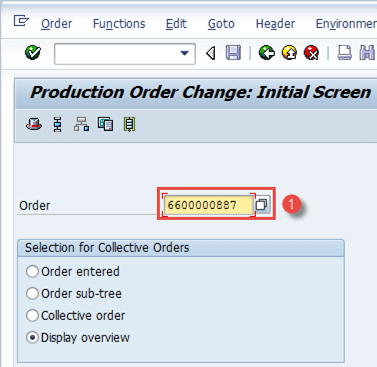This screenshot has height=367, width=377.
Task: Select the Collective order radio button
Action: [x=32, y=315]
